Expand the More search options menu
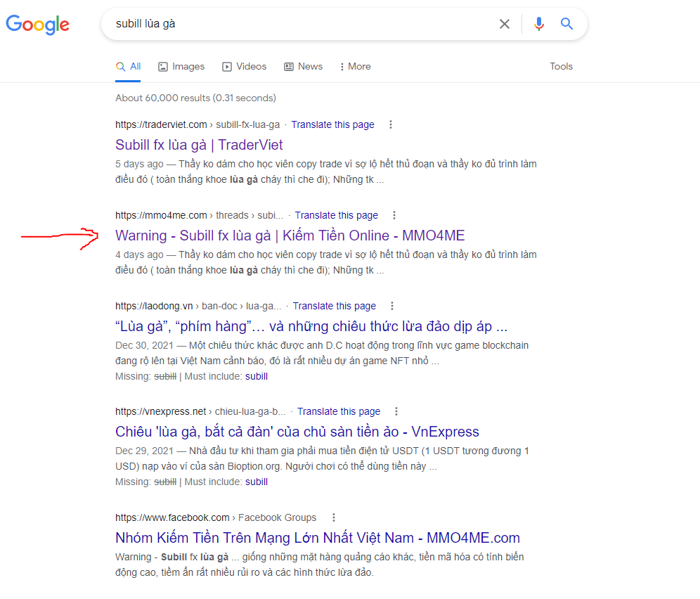 coord(356,67)
